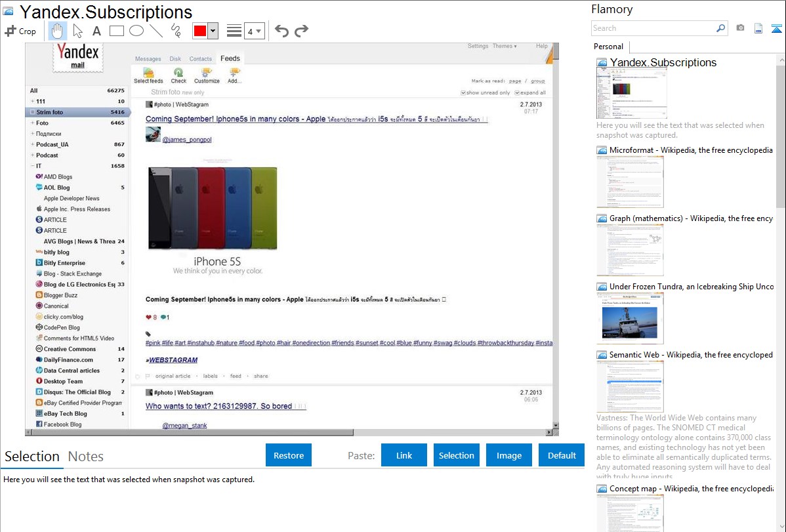
Task: Activate the hand pan tool
Action: click(x=57, y=31)
